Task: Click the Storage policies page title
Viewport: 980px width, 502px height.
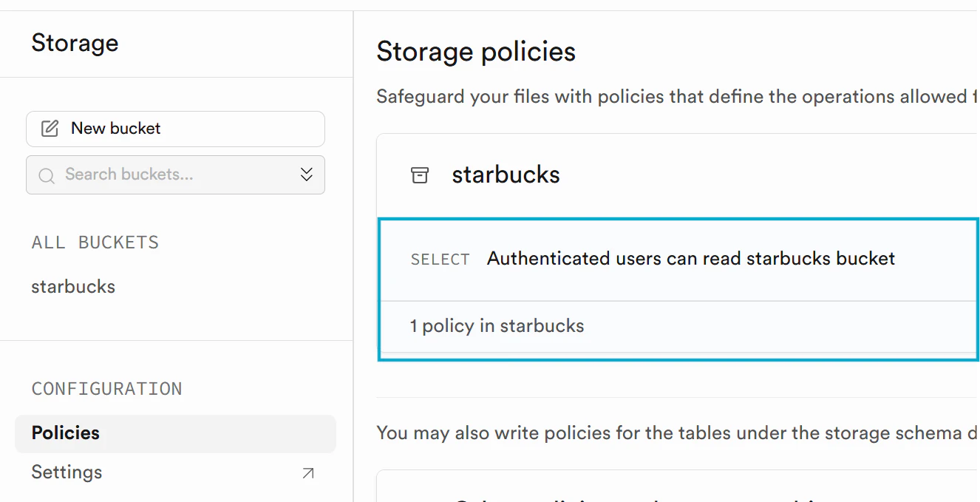Action: 476,52
